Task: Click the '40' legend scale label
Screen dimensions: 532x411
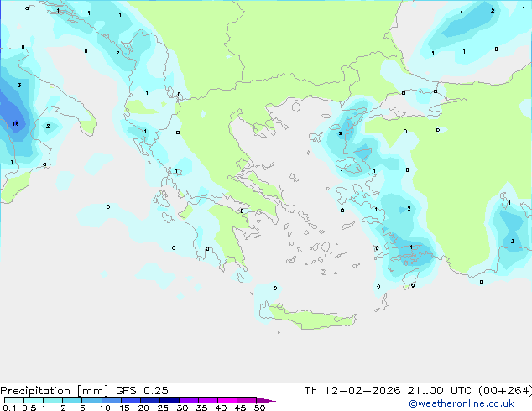Action: click(x=221, y=408)
